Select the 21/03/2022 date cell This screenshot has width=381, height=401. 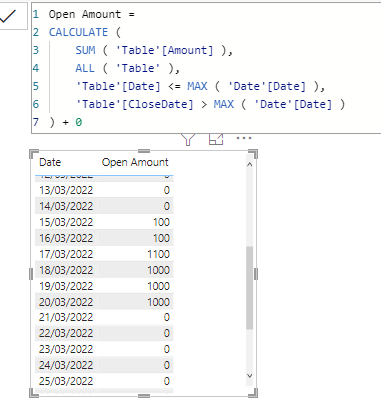click(x=66, y=317)
